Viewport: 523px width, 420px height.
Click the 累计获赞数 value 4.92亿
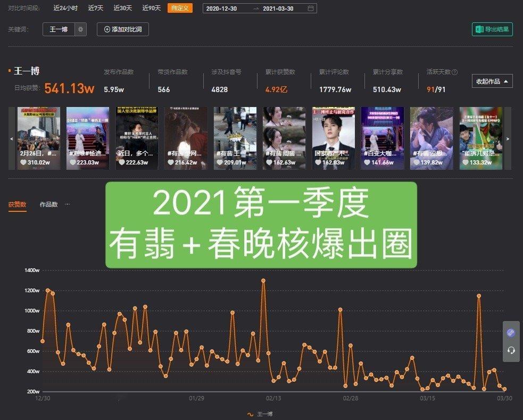276,89
